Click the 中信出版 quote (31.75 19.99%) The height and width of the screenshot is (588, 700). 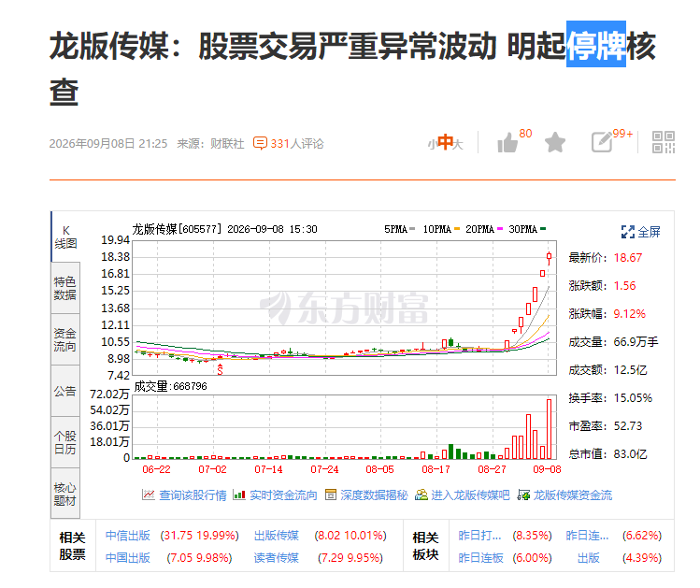(200, 536)
